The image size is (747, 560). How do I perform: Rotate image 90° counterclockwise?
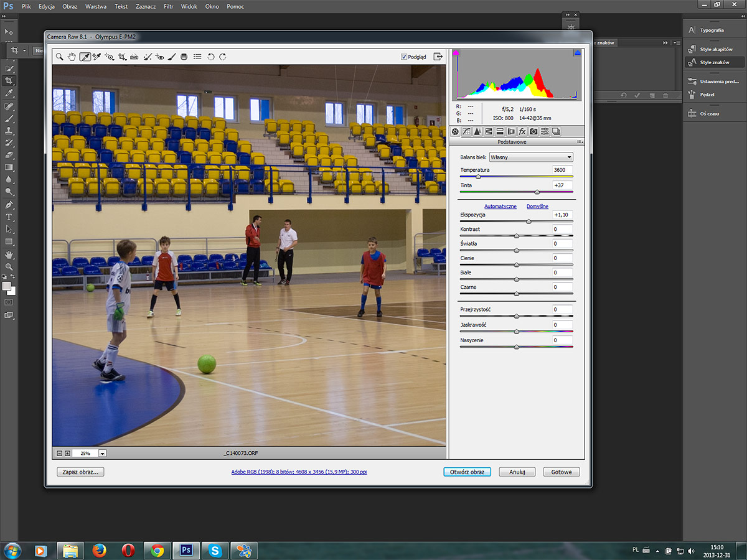click(x=211, y=57)
